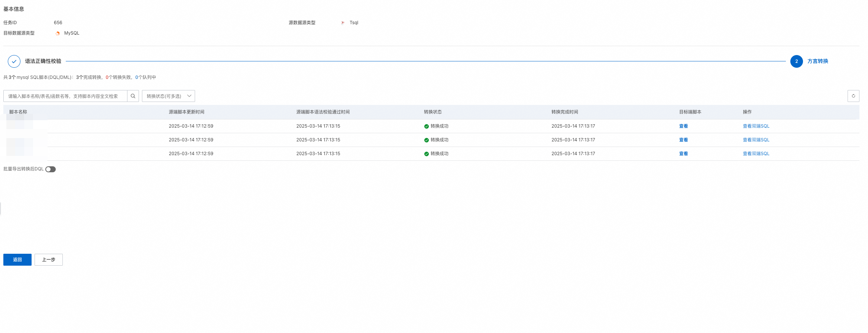Click the search magnifier icon

point(133,96)
